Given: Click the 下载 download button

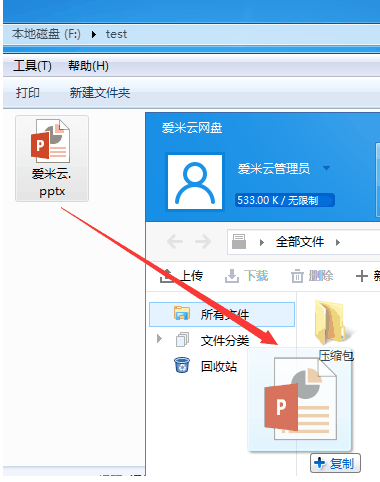Looking at the screenshot, I should 246,276.
